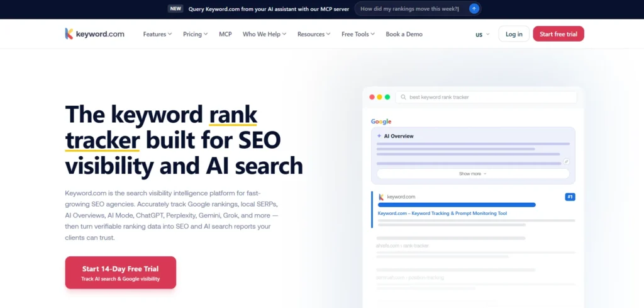Click the Google logo in mockup
Image resolution: width=644 pixels, height=308 pixels.
pos(381,122)
